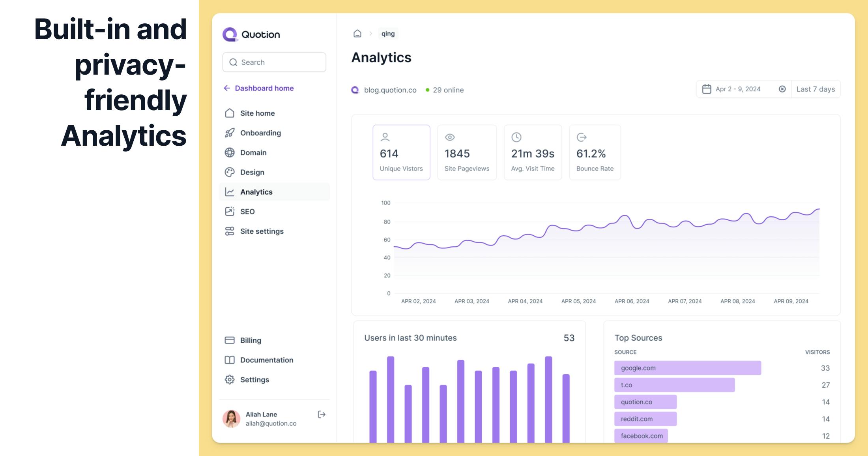Click the Top Sources heading

point(638,338)
